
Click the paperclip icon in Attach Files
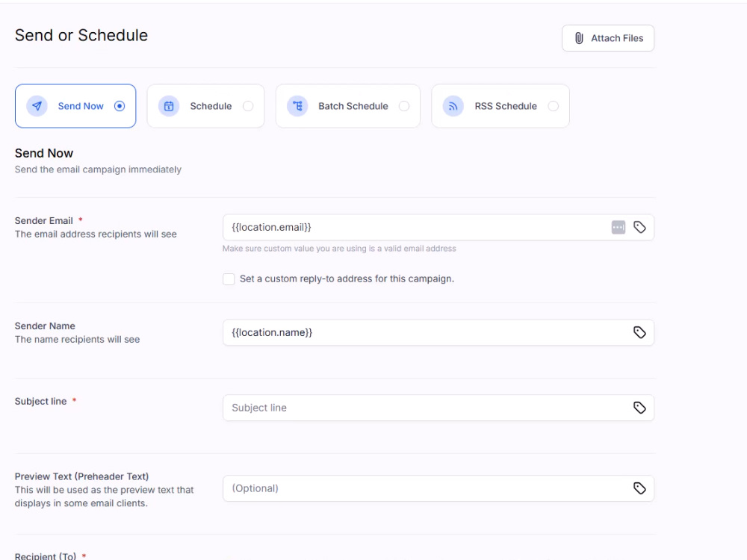point(579,38)
